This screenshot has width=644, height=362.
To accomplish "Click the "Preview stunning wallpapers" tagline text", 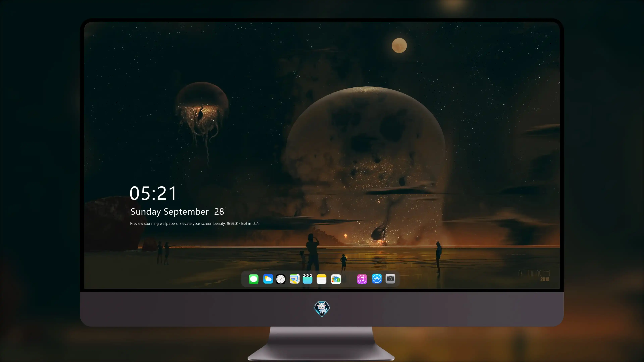I will (195, 223).
